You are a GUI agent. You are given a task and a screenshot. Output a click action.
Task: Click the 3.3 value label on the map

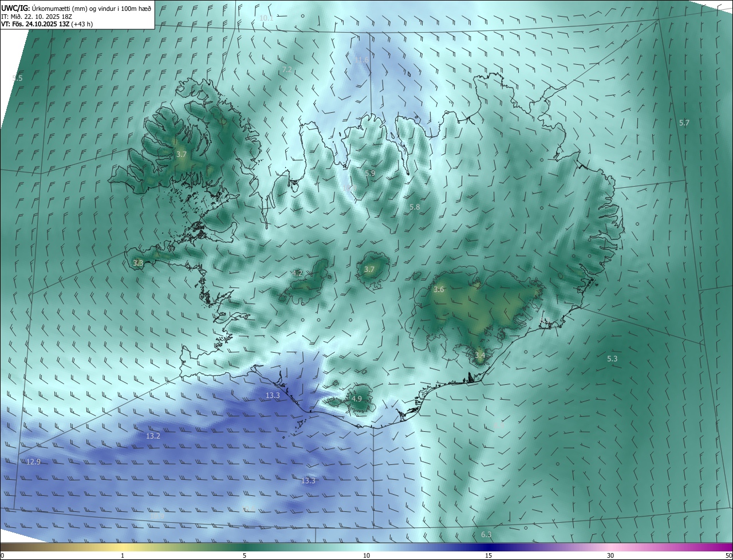click(138, 263)
